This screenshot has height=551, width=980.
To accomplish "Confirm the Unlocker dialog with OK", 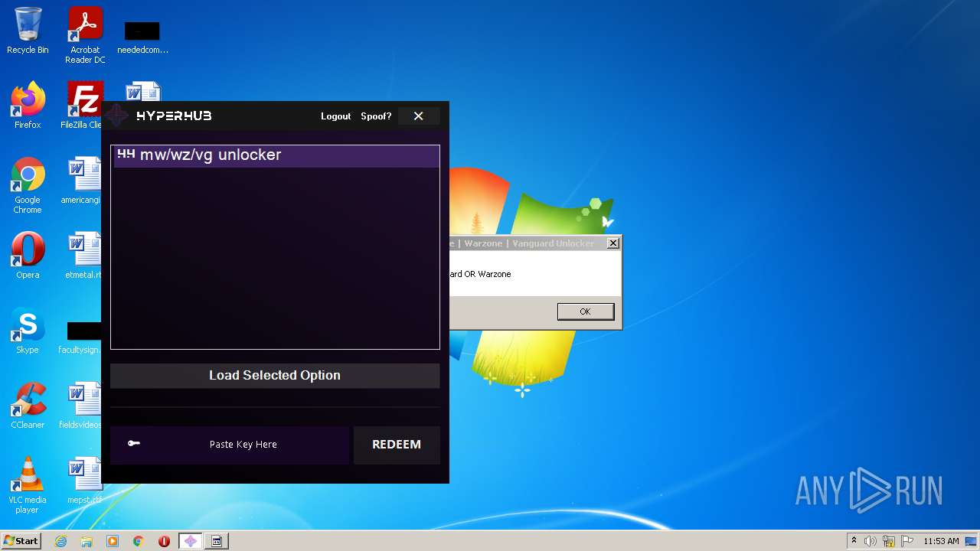I will click(586, 311).
